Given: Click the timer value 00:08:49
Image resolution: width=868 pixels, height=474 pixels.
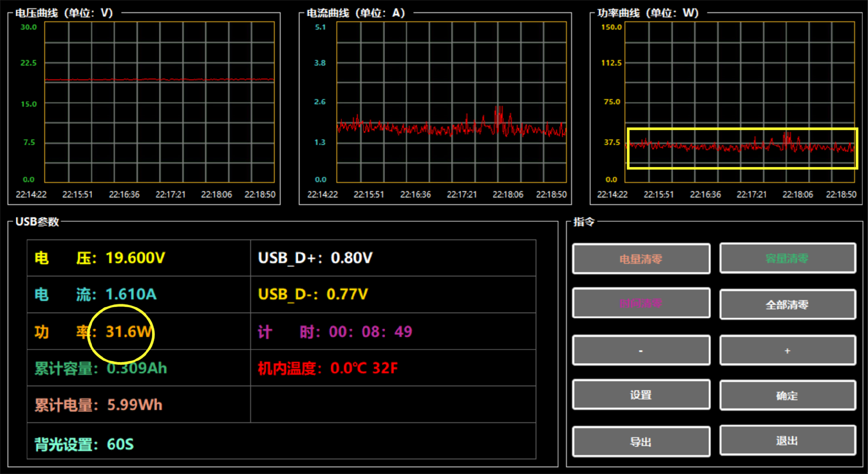Looking at the screenshot, I should pos(371,332).
